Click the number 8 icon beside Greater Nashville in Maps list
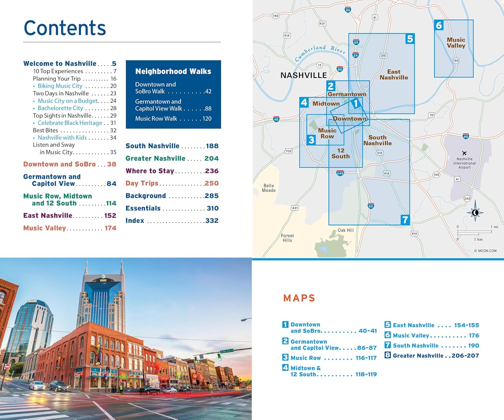The width and height of the screenshot is (504, 420). click(387, 355)
